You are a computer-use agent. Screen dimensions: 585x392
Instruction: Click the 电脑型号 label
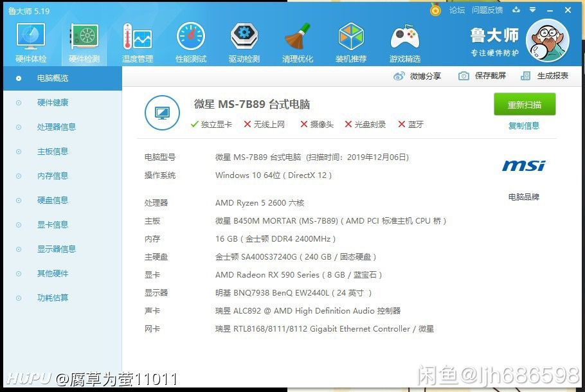[160, 157]
